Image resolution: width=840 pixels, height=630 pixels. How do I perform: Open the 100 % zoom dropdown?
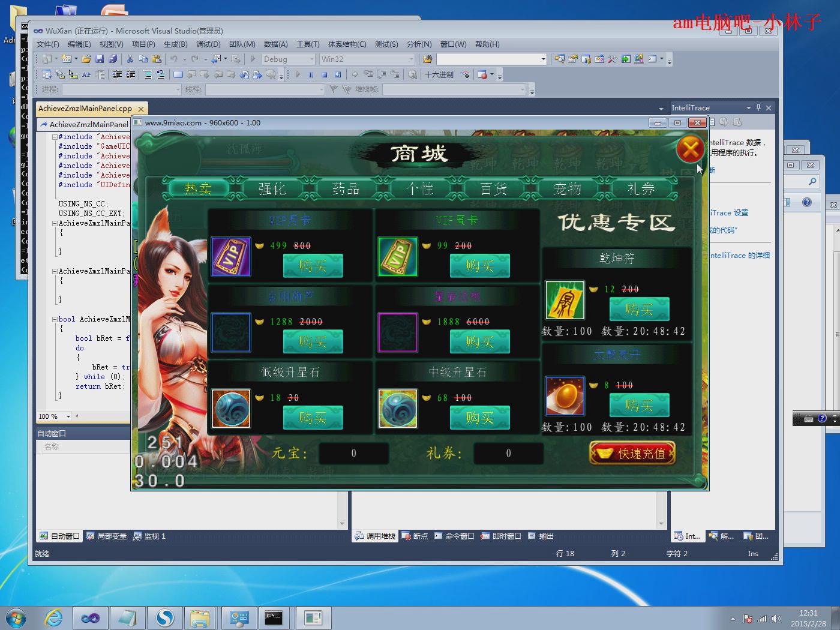click(x=68, y=416)
